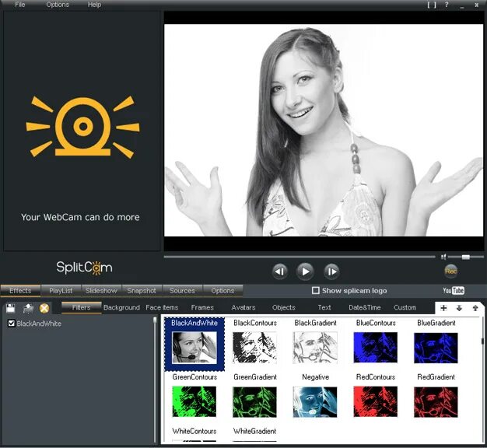Select the BlueGradient filter thumbnail
Viewport: 487px width, 448px height.
tap(436, 348)
